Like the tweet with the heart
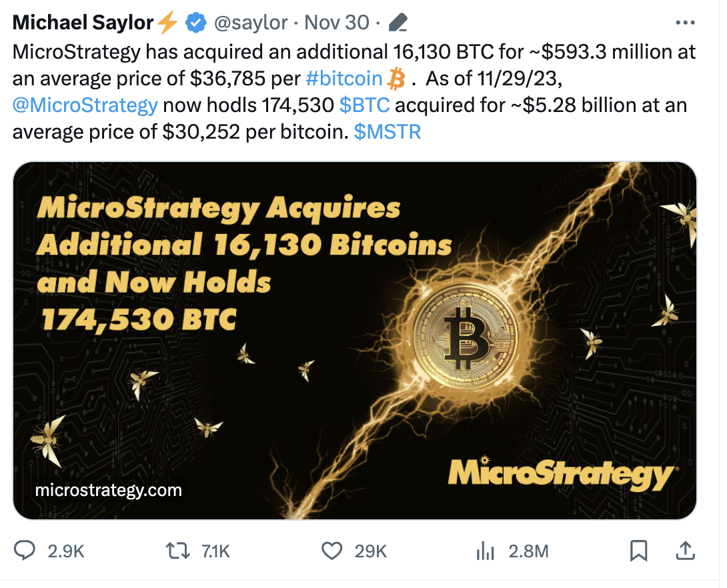The image size is (727, 588). [x=331, y=550]
